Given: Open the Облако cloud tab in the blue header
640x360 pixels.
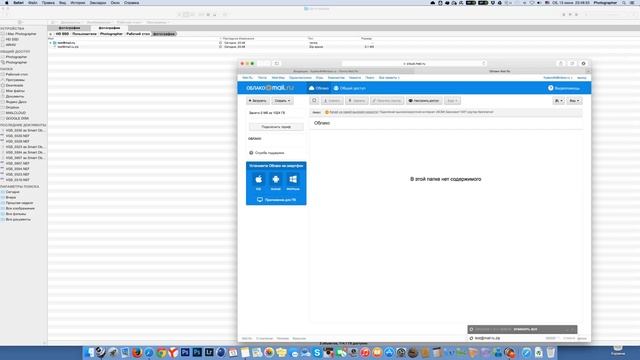Looking at the screenshot, I should [x=318, y=88].
